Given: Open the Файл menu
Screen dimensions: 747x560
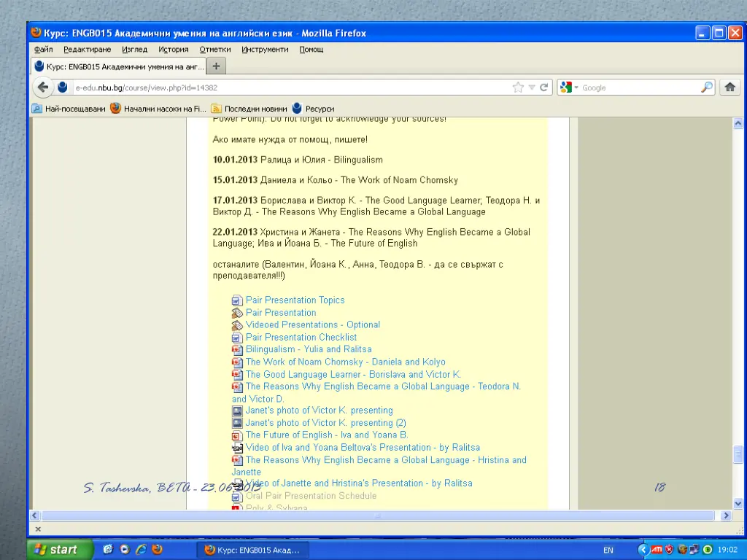Looking at the screenshot, I should coord(43,49).
